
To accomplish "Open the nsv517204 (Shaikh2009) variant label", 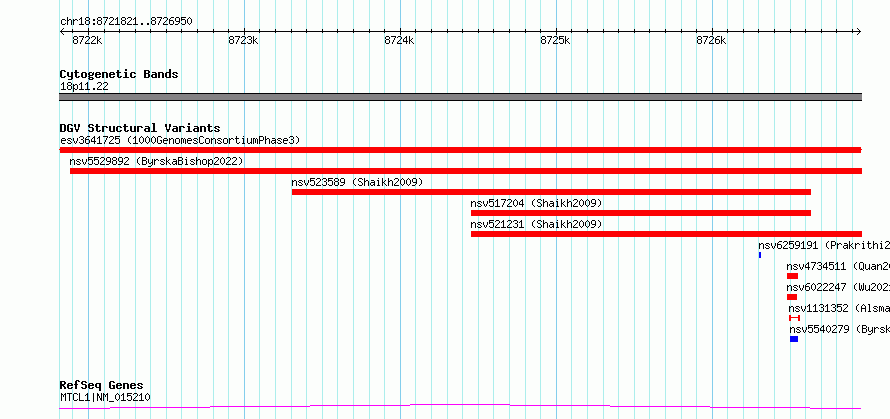I will 536,203.
